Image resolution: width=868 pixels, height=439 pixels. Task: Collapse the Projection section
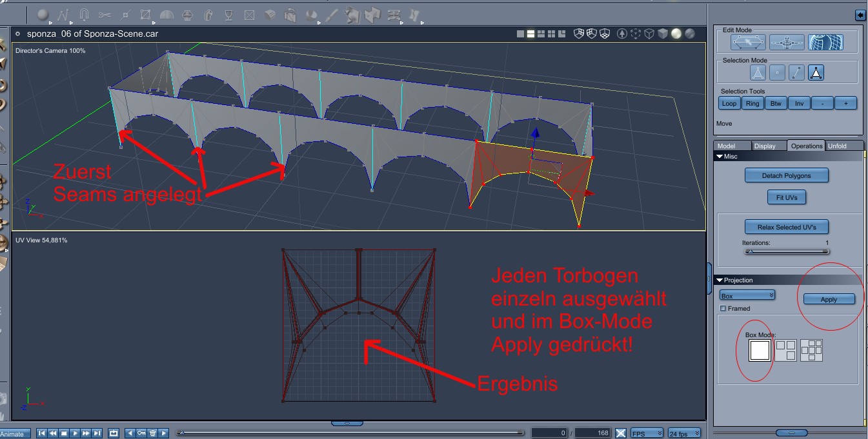[720, 280]
